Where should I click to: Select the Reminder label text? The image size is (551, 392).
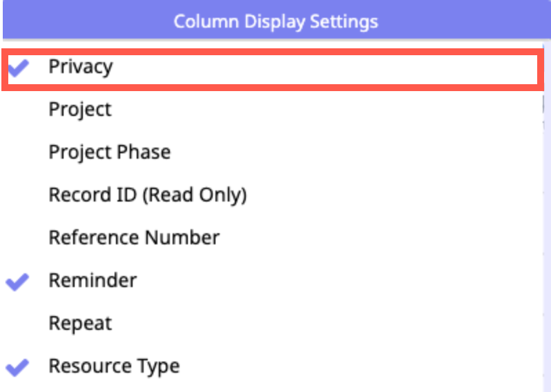tap(93, 281)
